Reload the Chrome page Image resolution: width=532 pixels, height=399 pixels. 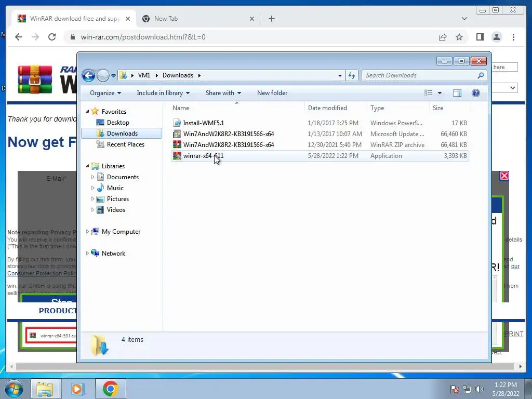pos(52,37)
